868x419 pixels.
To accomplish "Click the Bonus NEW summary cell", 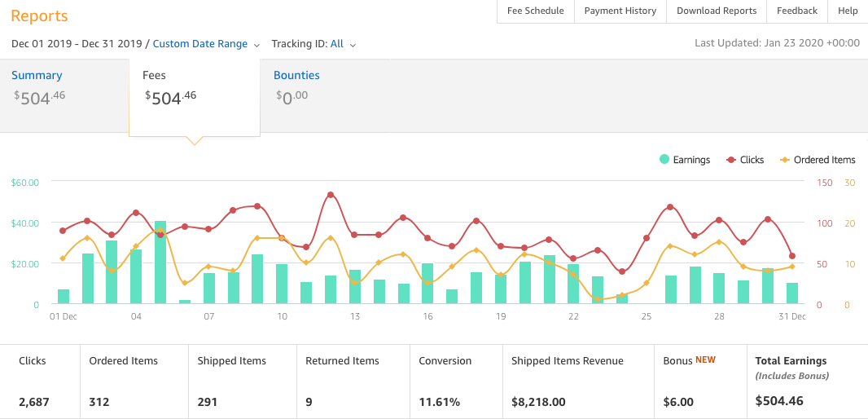I will coord(699,381).
